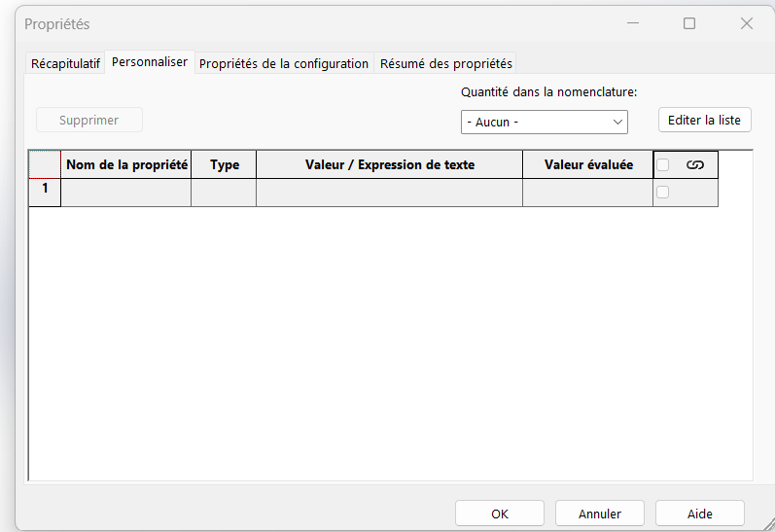The width and height of the screenshot is (775, 532).
Task: Click the Nom de la propriété cell in row 1
Action: 126,193
